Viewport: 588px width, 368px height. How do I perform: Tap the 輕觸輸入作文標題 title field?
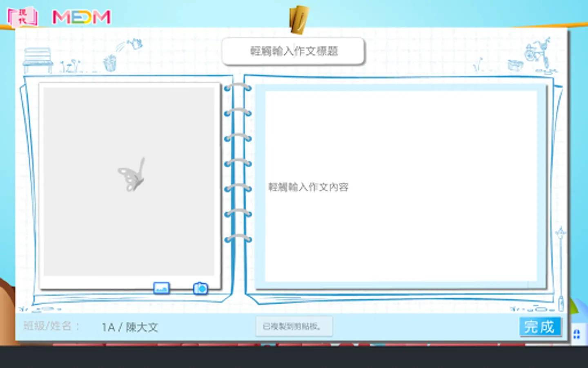point(293,51)
